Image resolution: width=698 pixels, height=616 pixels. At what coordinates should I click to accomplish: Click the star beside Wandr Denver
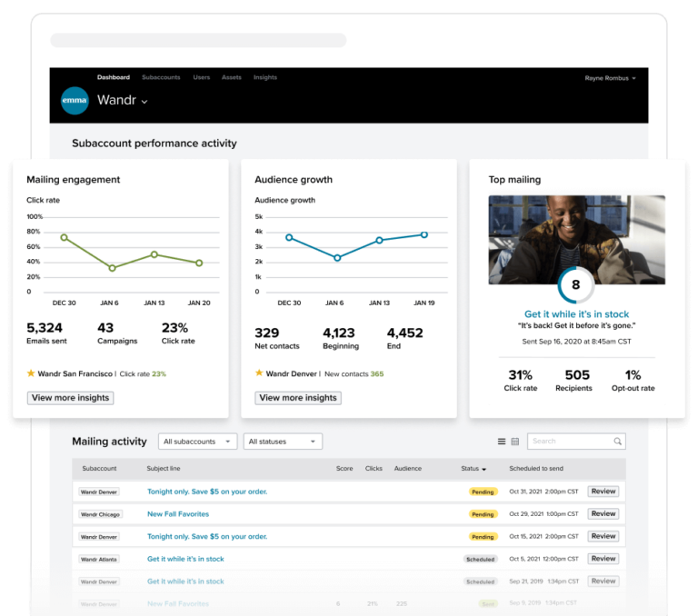coord(259,373)
